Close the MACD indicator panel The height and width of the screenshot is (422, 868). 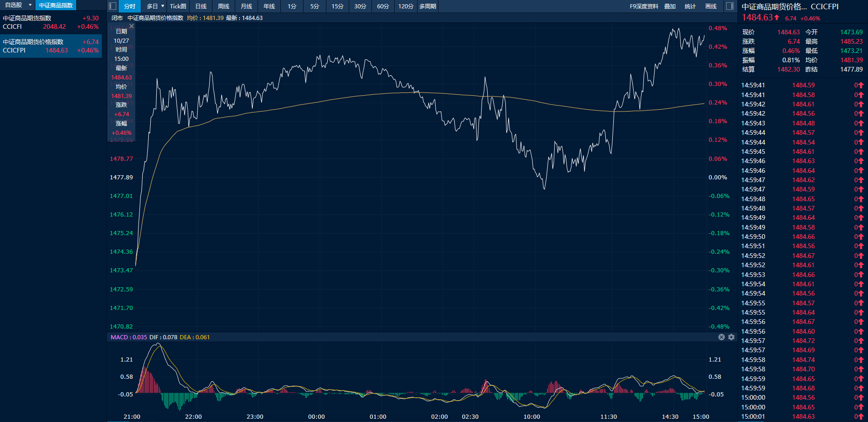[722, 337]
